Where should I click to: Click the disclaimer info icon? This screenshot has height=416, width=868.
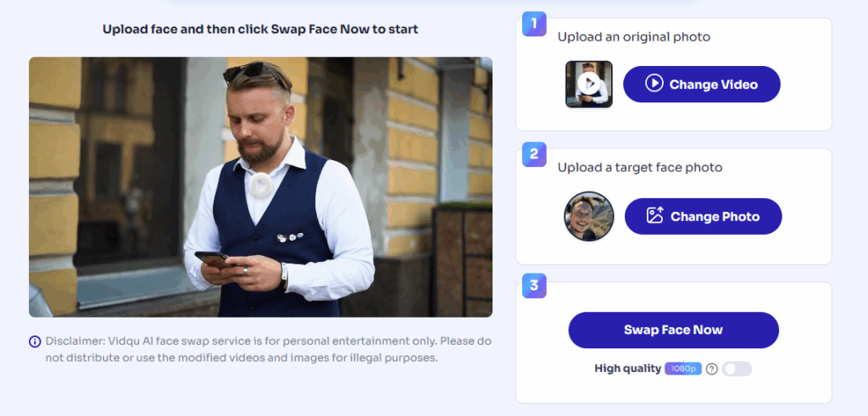pyautogui.click(x=35, y=341)
